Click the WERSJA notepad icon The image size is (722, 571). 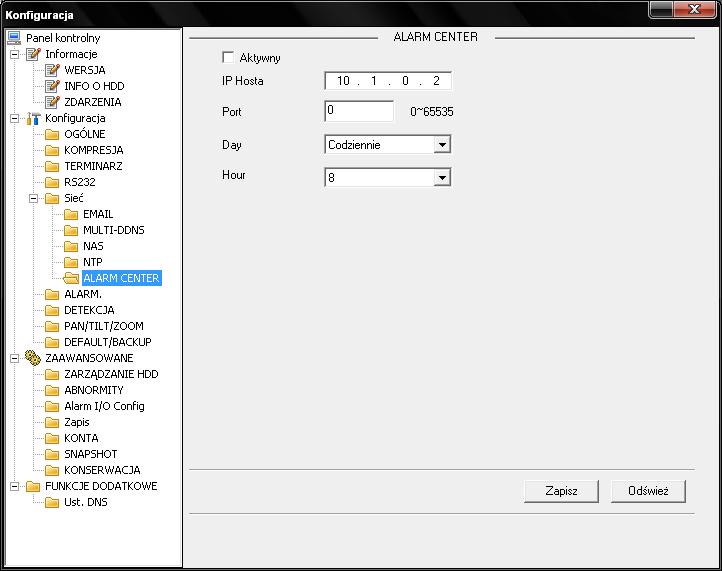pyautogui.click(x=53, y=70)
